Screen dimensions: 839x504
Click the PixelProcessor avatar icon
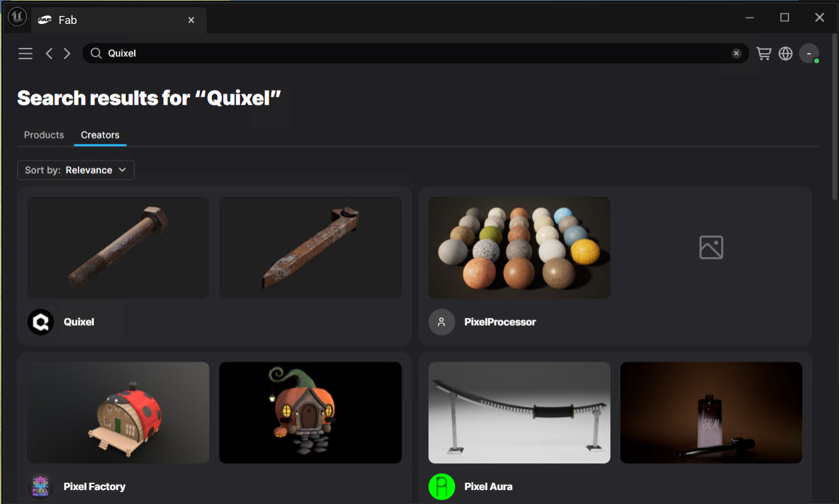(442, 322)
